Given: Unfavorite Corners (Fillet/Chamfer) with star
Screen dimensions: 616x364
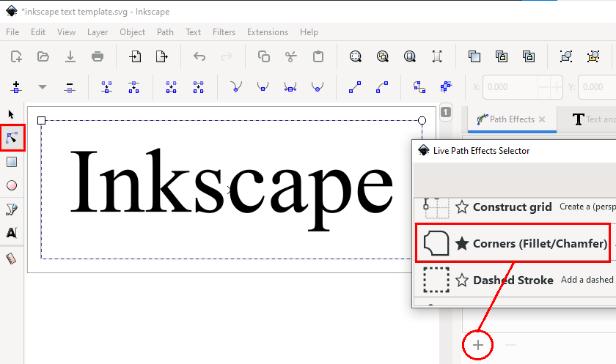Looking at the screenshot, I should pos(461,244).
